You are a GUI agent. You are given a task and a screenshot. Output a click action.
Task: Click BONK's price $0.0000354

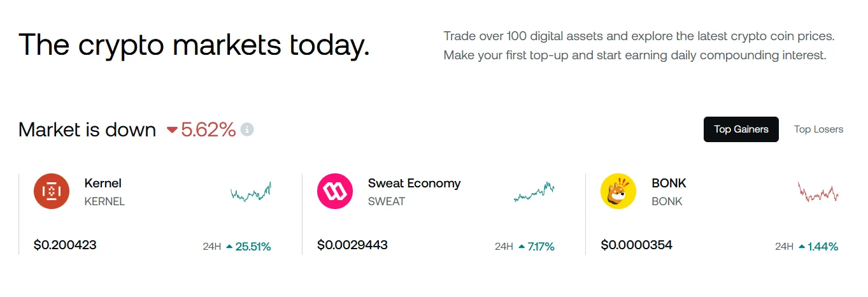pyautogui.click(x=636, y=245)
